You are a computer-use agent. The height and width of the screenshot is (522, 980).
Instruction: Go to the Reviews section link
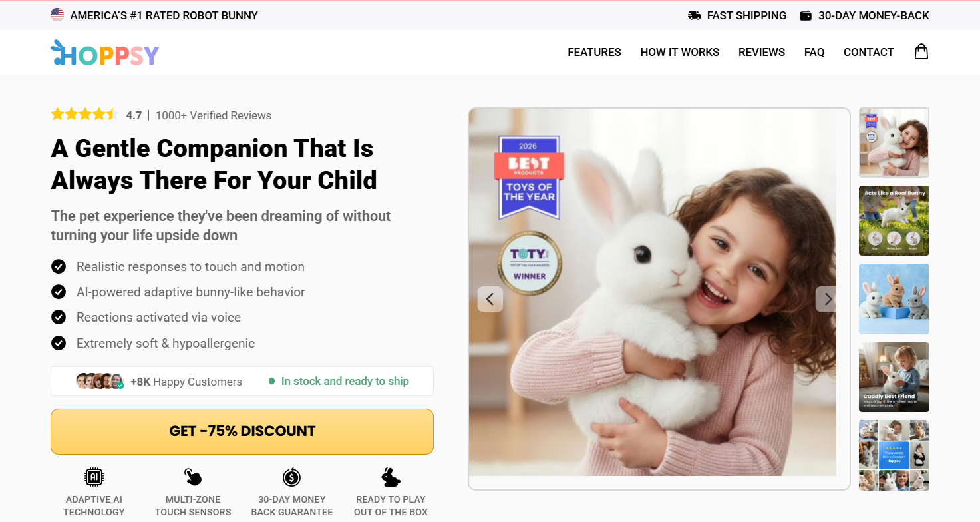tap(762, 52)
